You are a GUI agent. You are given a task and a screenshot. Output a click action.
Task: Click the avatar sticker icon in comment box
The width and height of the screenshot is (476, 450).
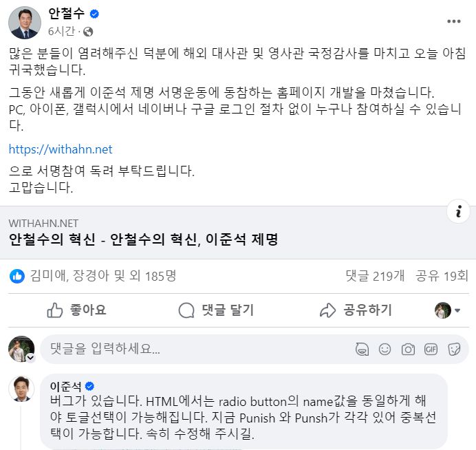362,350
